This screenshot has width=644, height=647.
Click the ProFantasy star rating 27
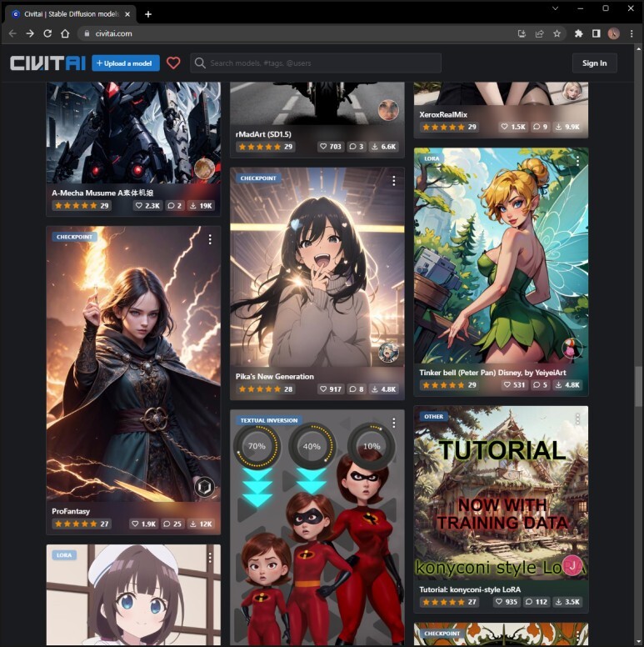click(x=82, y=524)
